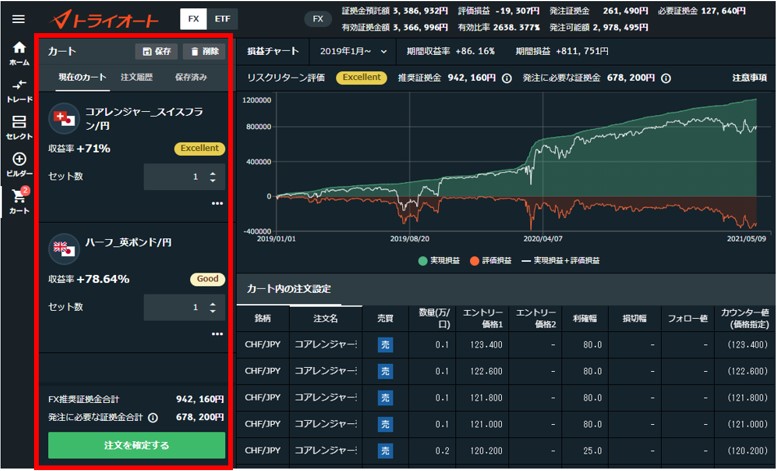The width and height of the screenshot is (777, 471).
Task: Open 注意事項 link
Action: (x=749, y=78)
